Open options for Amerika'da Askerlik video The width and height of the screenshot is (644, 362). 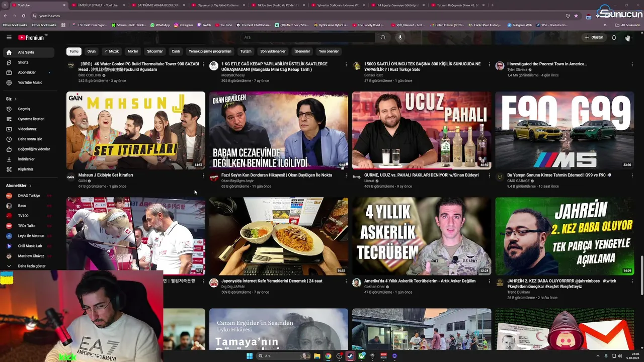[489, 282]
